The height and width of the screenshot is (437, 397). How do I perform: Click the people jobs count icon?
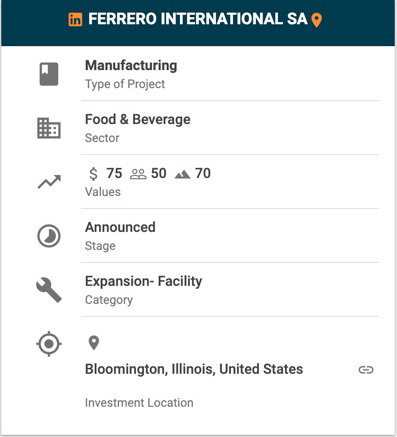(138, 174)
